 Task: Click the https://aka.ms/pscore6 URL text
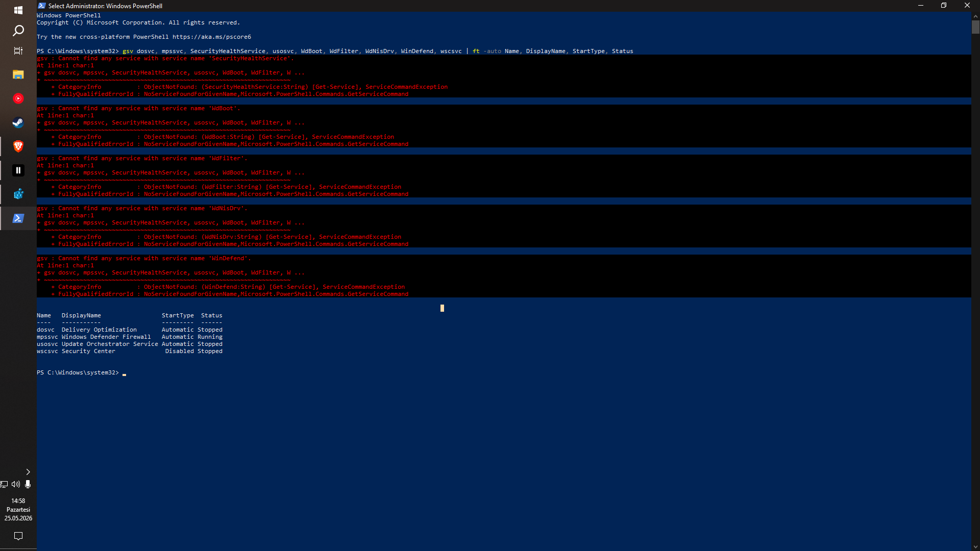(x=211, y=37)
